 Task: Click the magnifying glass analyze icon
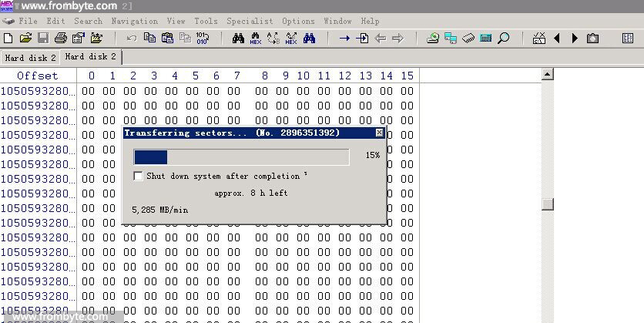[x=504, y=38]
